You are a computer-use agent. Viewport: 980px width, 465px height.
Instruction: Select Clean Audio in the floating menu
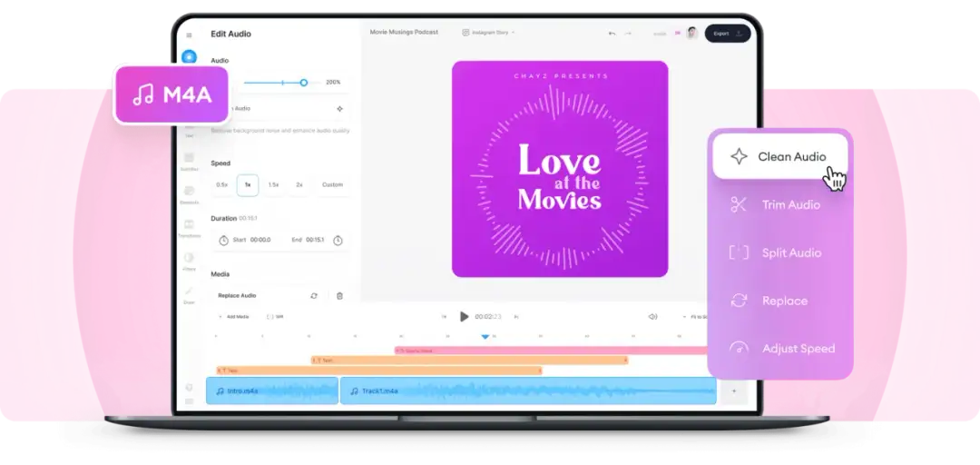[x=780, y=156]
